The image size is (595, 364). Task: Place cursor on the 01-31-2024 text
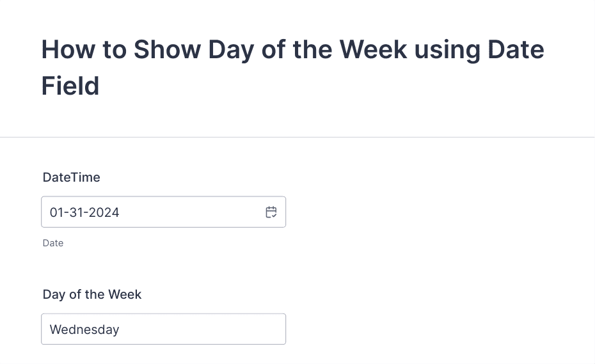(84, 212)
